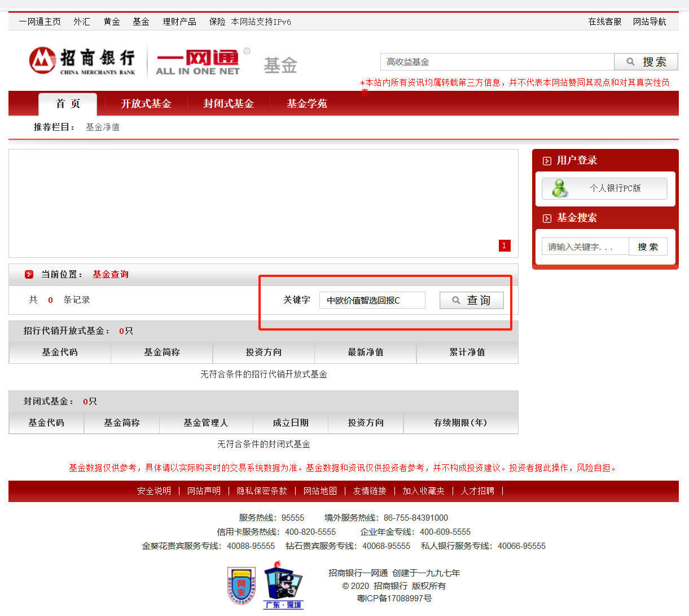
Task: Click the 请输入关键字 fund search field
Action: [x=585, y=247]
